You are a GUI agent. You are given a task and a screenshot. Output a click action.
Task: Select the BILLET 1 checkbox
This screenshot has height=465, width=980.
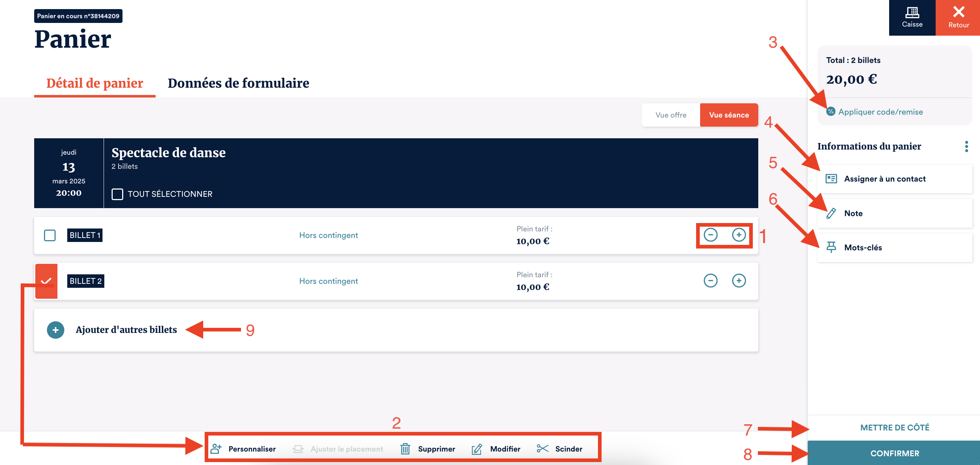click(x=50, y=235)
